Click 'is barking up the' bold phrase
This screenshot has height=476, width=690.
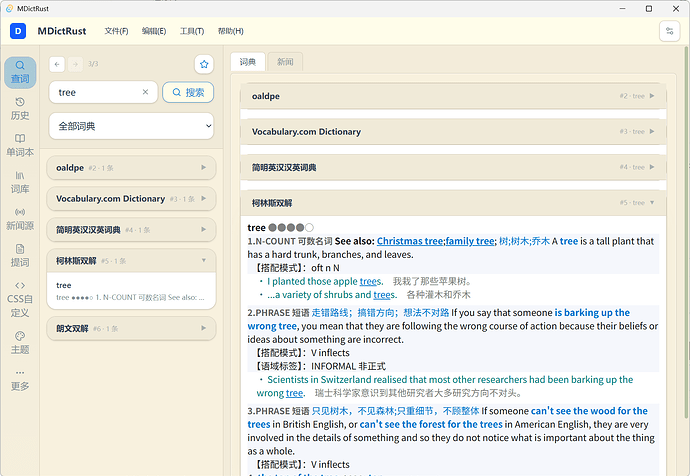tap(592, 312)
